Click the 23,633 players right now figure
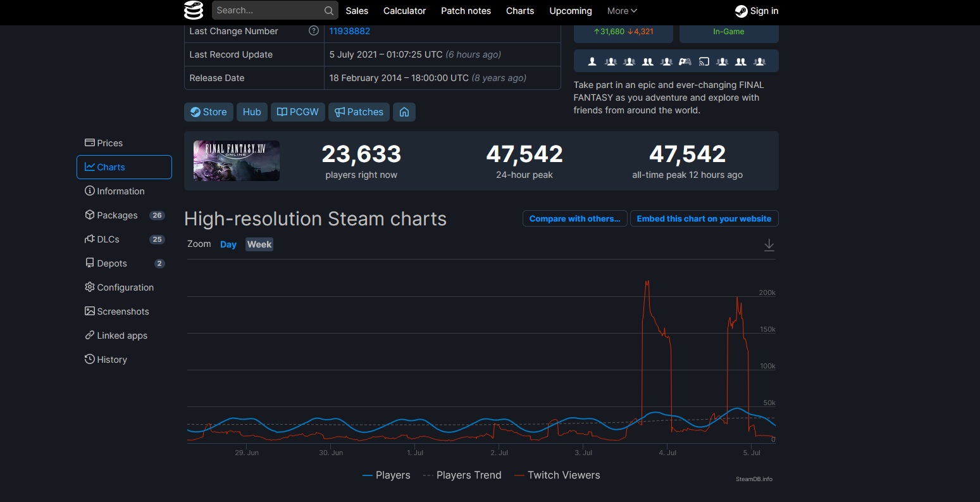980x502 pixels. pyautogui.click(x=361, y=154)
